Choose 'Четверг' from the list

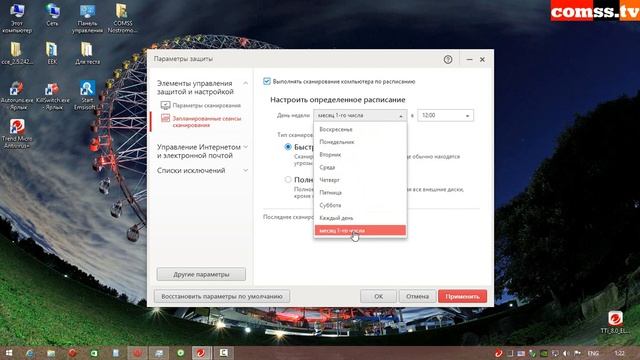click(360, 180)
